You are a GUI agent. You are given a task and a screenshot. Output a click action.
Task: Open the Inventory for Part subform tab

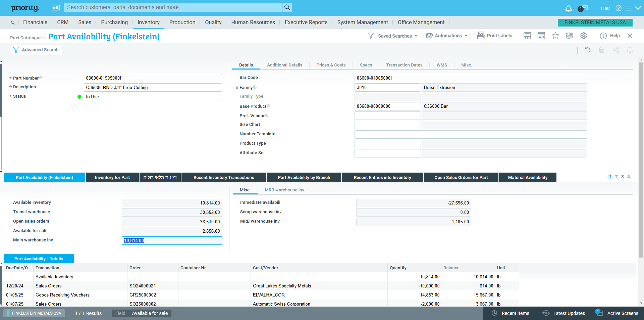click(x=112, y=177)
